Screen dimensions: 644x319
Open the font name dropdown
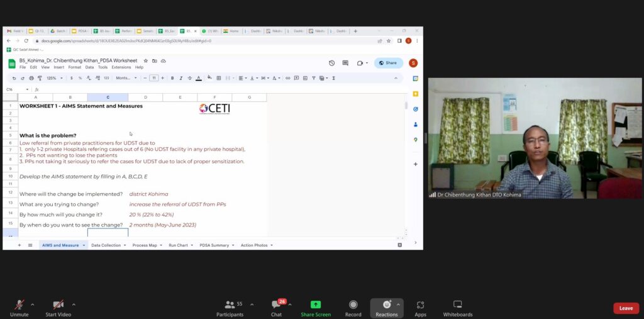(x=125, y=78)
